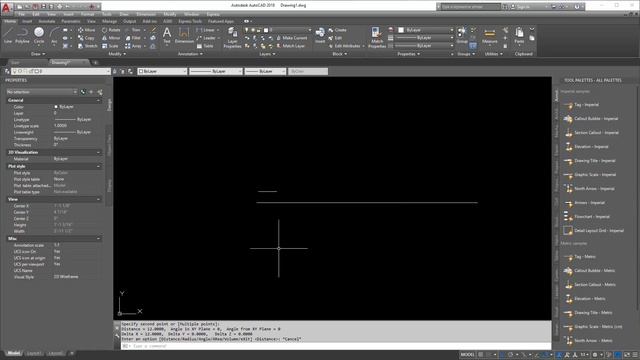Insert a Table annotation
The height and width of the screenshot is (360, 640).
(205, 46)
